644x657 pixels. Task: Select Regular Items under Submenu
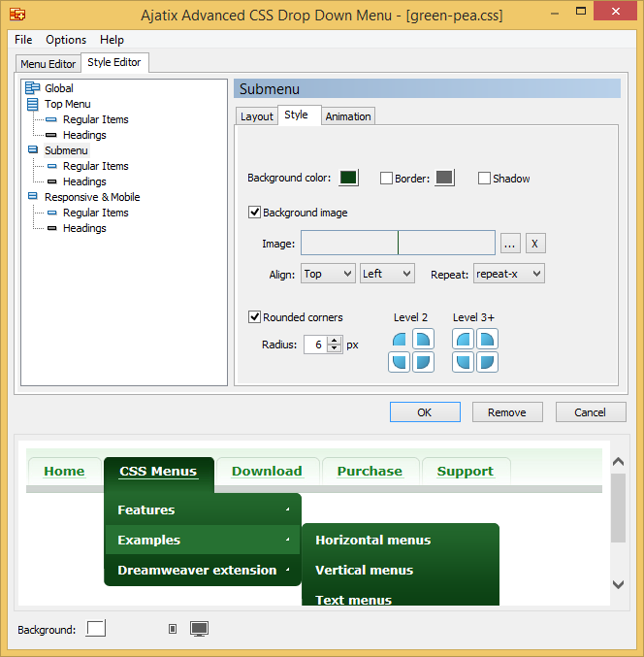[95, 166]
